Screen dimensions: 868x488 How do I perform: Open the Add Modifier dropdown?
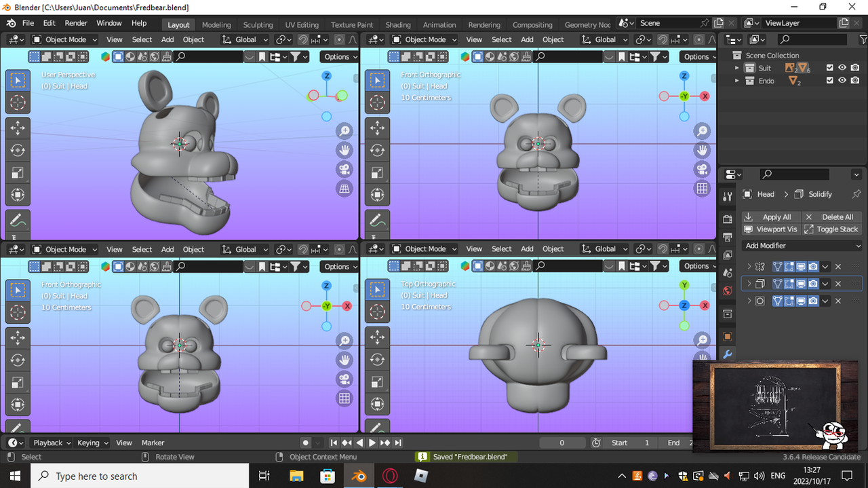(802, 246)
